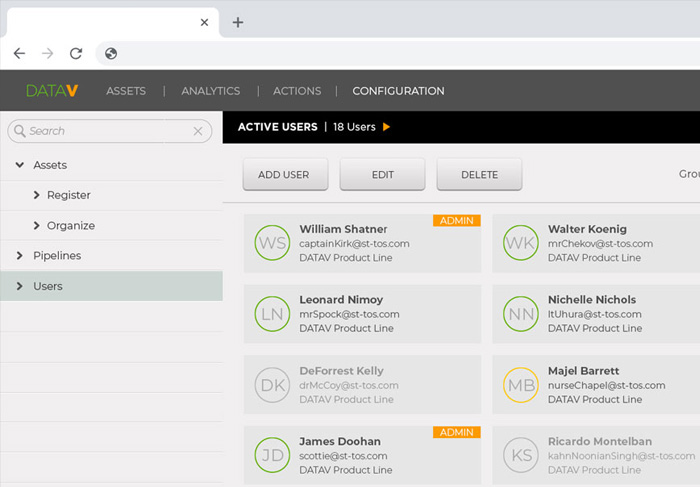Click into the sidebar Search field
This screenshot has height=487, width=700.
click(x=105, y=131)
